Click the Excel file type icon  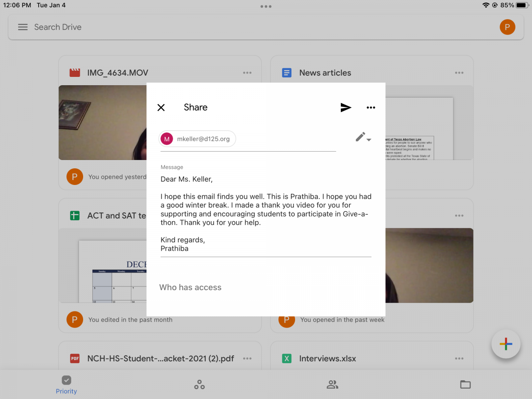[287, 359]
